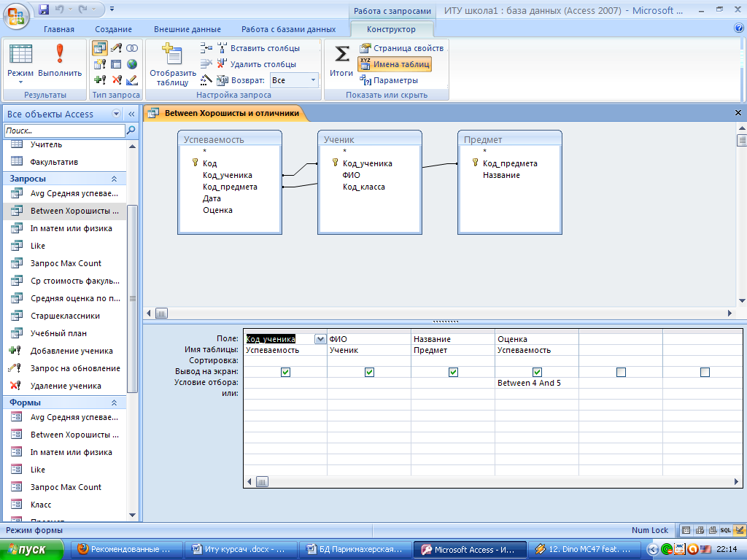Viewport: 747px width, 560px height.
Task: Switch to PivotTable view in status bar
Action: point(700,530)
